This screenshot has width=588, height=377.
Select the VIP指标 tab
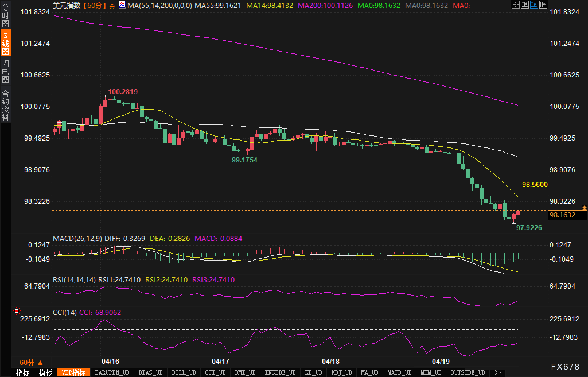click(74, 372)
